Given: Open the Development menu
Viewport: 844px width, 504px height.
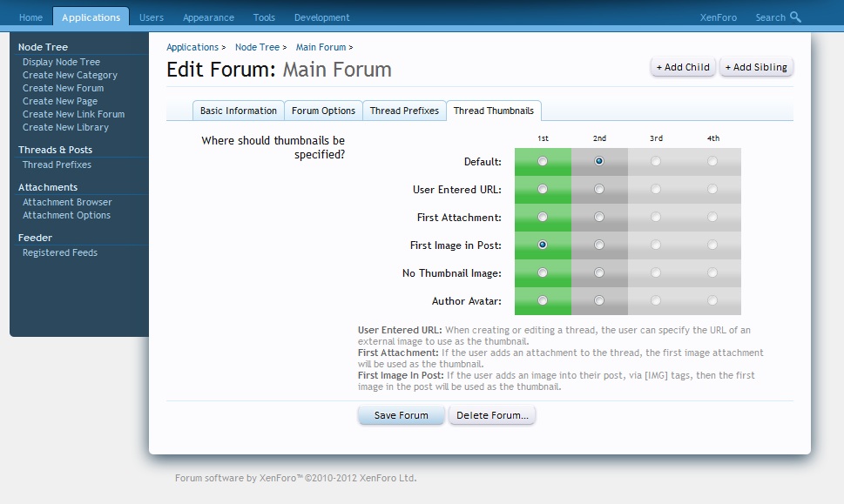Looking at the screenshot, I should (x=321, y=17).
